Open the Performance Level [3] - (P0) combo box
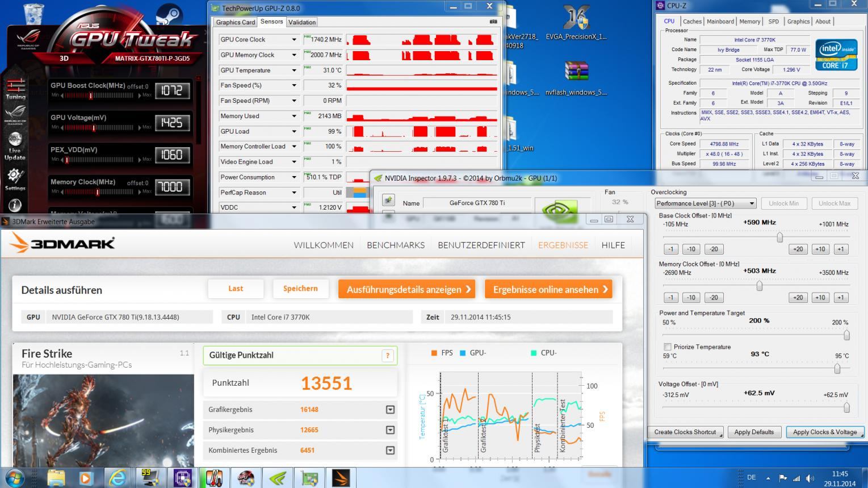The height and width of the screenshot is (488, 868). 706,203
